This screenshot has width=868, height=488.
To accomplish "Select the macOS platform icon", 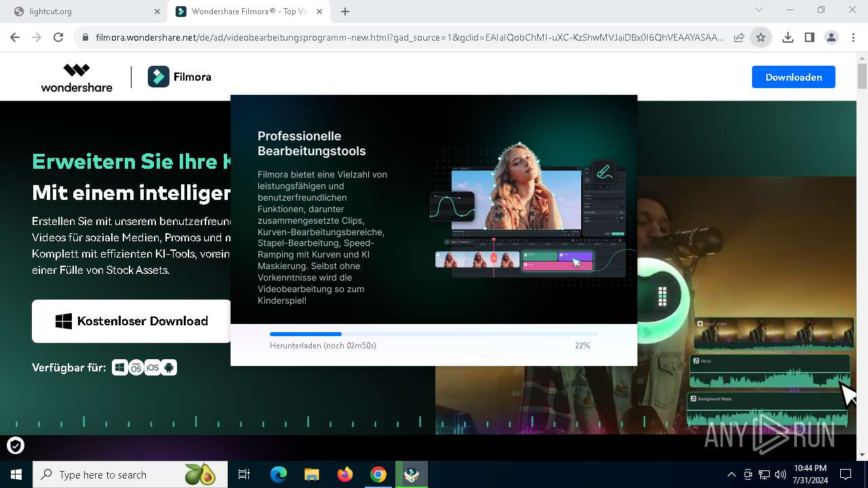I will [x=136, y=368].
